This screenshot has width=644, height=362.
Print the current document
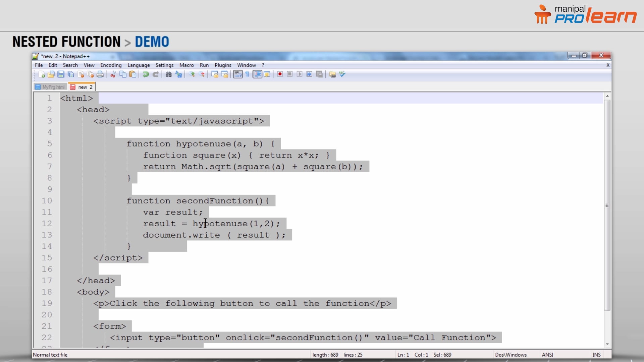point(100,74)
